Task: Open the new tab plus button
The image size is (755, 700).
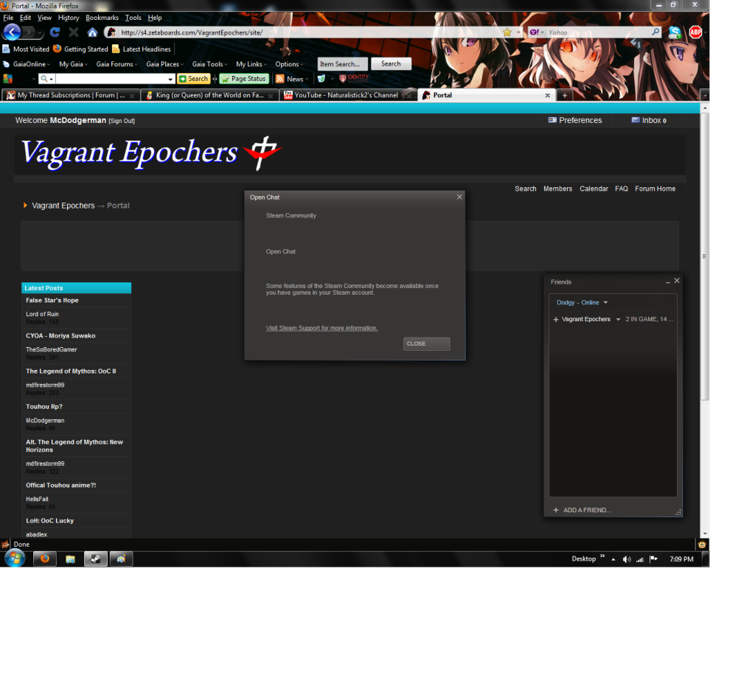Action: tap(565, 95)
